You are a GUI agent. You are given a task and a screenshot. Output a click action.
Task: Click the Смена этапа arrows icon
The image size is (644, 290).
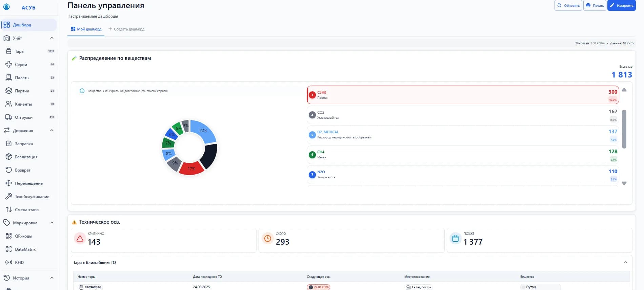(9, 209)
